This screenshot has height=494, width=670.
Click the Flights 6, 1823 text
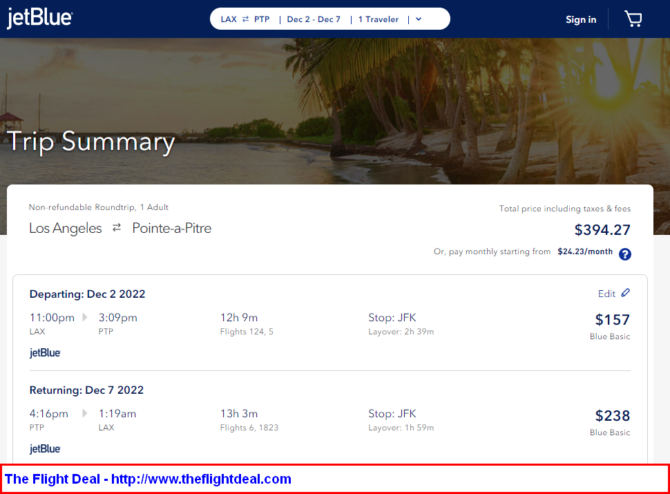pyautogui.click(x=249, y=428)
